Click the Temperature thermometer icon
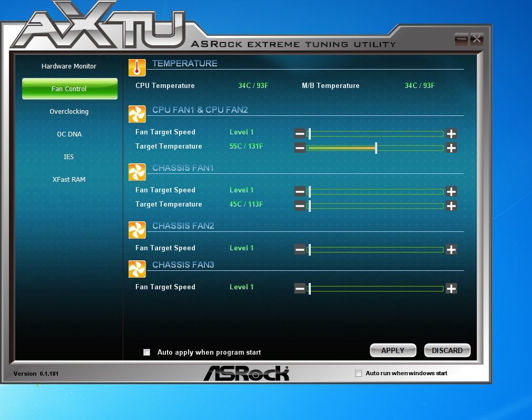 (137, 67)
